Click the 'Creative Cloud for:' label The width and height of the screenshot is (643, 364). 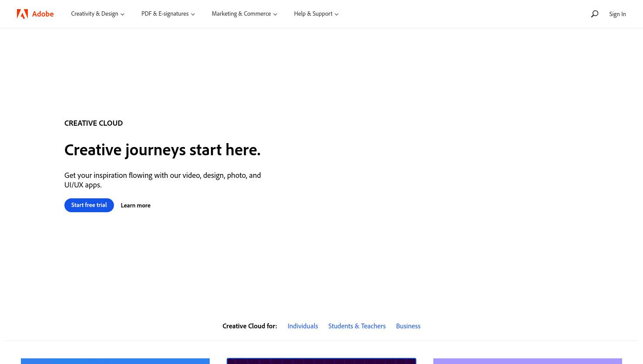[x=250, y=326]
